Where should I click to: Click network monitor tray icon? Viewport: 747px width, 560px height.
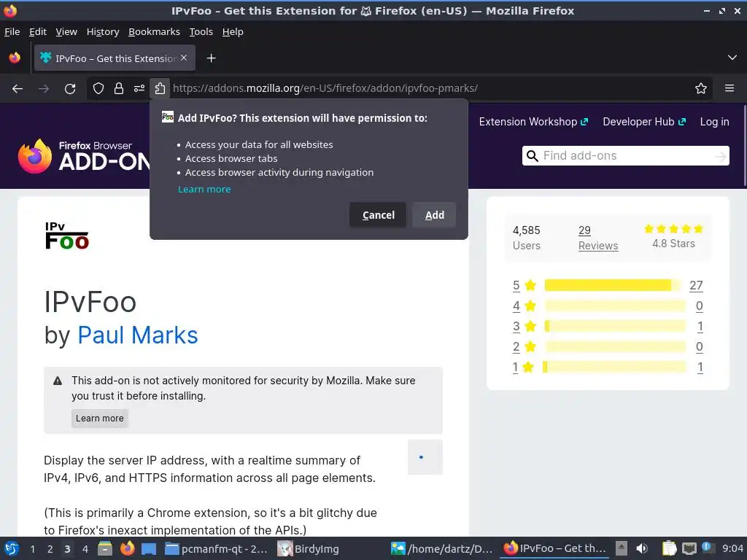pyautogui.click(x=689, y=548)
